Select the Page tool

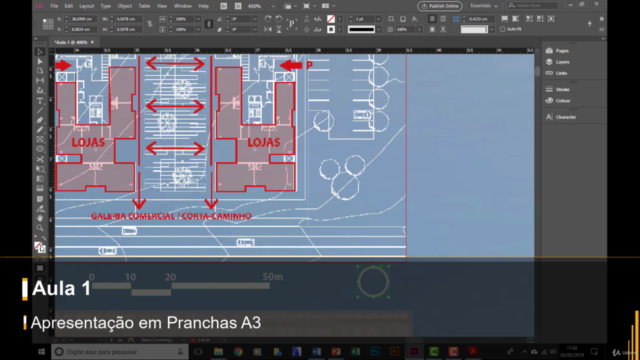point(40,71)
